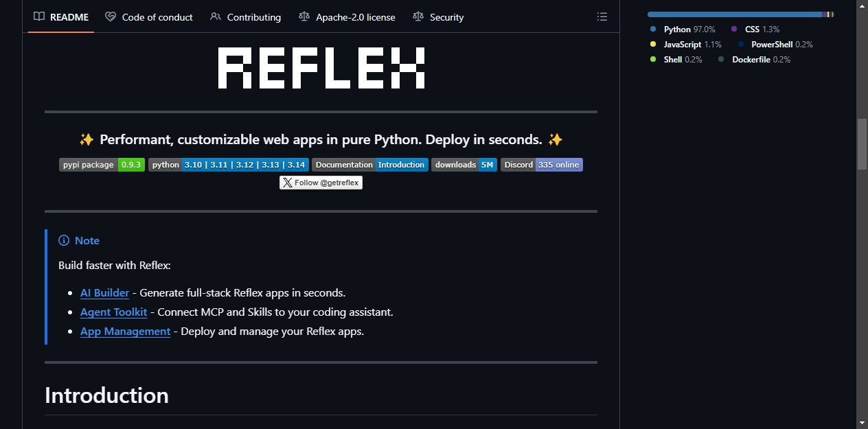The width and height of the screenshot is (868, 429).
Task: Click the Python 97.0% language entry
Action: 683,30
